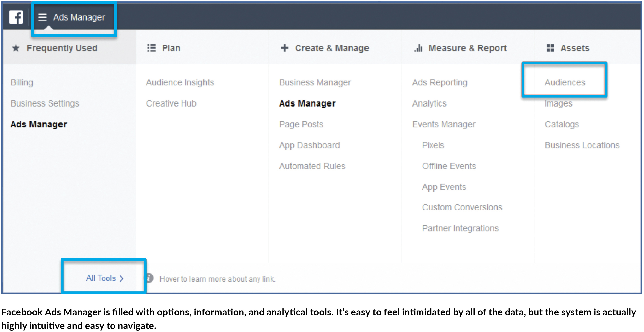Image resolution: width=644 pixels, height=332 pixels.
Task: Open Audiences under Assets
Action: pos(565,82)
